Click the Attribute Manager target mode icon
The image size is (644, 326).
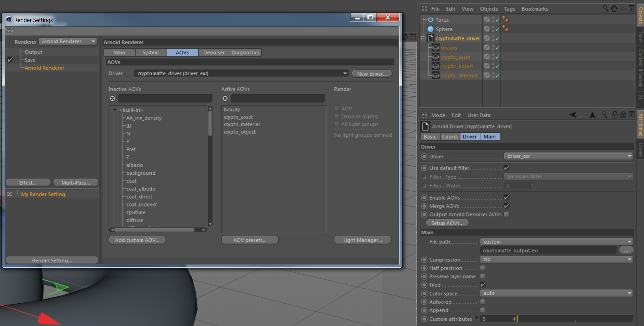pos(623,115)
